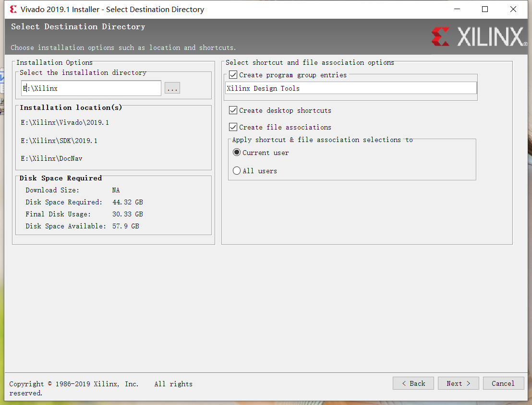Click the Disk Space Available value 57.9 GB
The image size is (532, 405).
pyautogui.click(x=125, y=226)
